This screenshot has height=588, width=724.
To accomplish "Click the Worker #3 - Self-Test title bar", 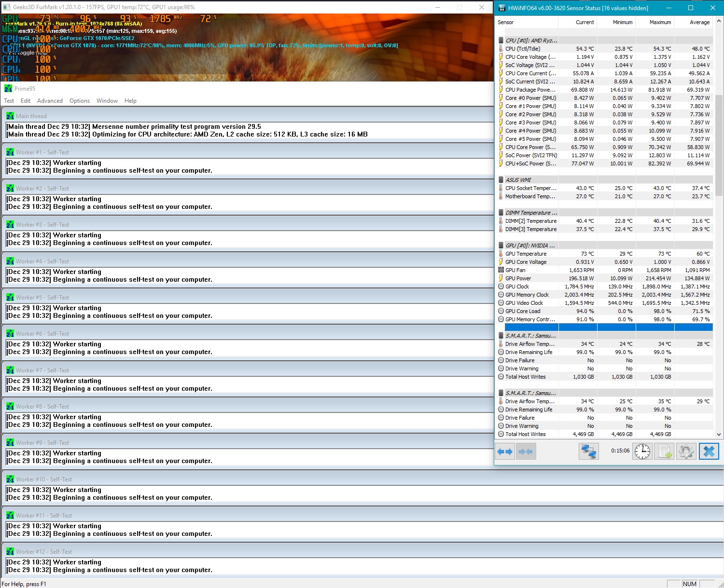I will pos(248,225).
